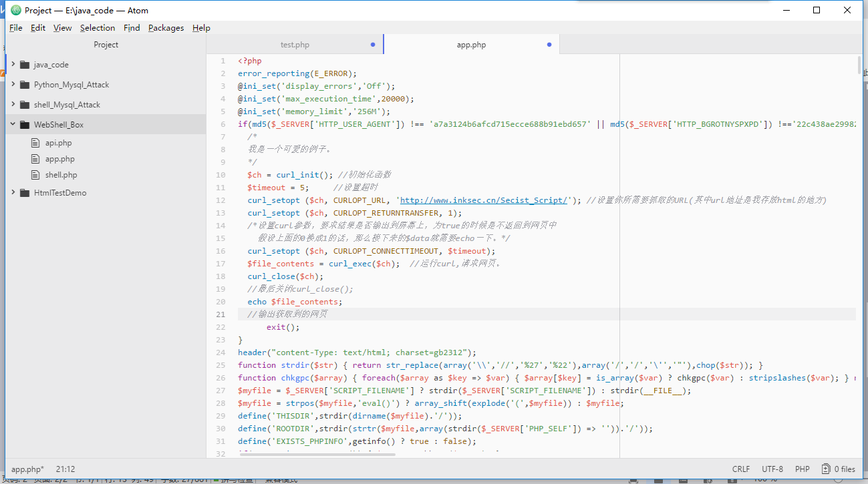Open the View menu
868x484 pixels.
63,28
